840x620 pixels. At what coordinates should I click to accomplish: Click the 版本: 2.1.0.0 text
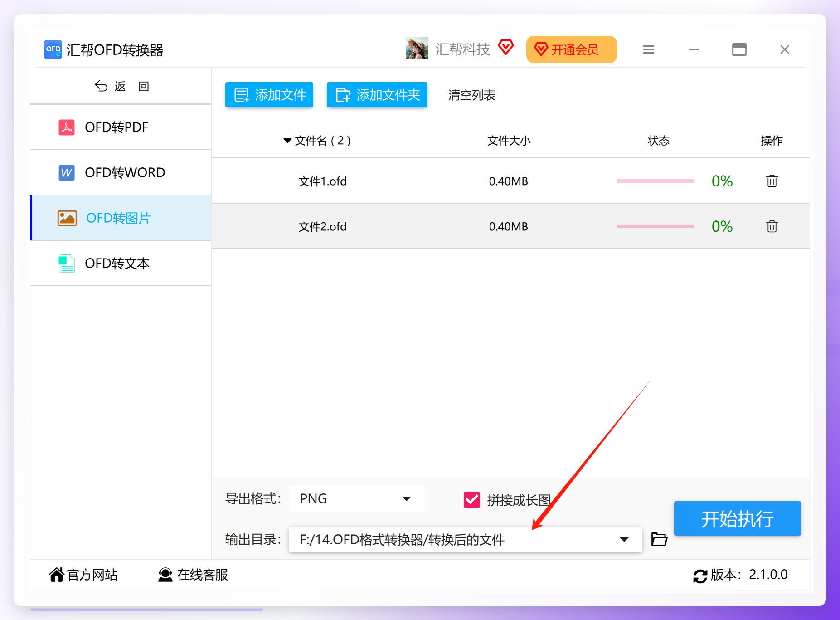pyautogui.click(x=749, y=575)
